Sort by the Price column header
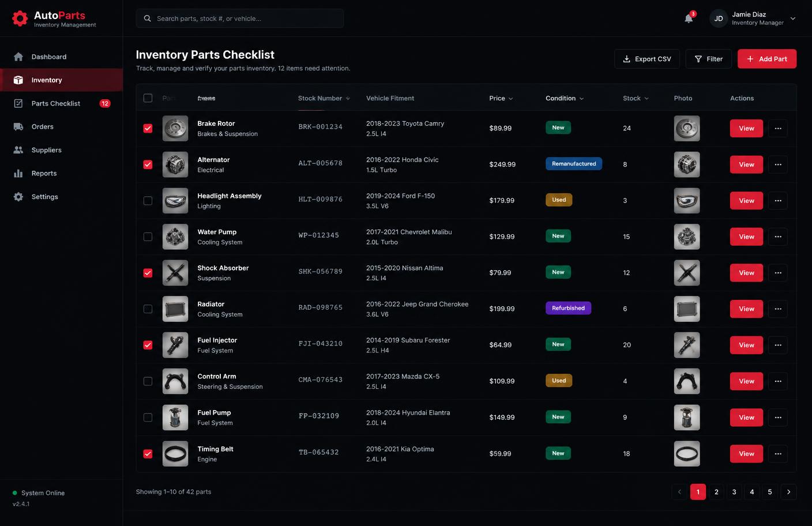Image resolution: width=812 pixels, height=526 pixels. click(501, 98)
